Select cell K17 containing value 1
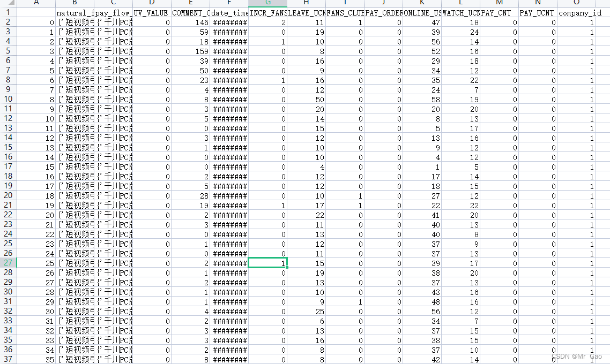This screenshot has width=610, height=364. (x=422, y=167)
